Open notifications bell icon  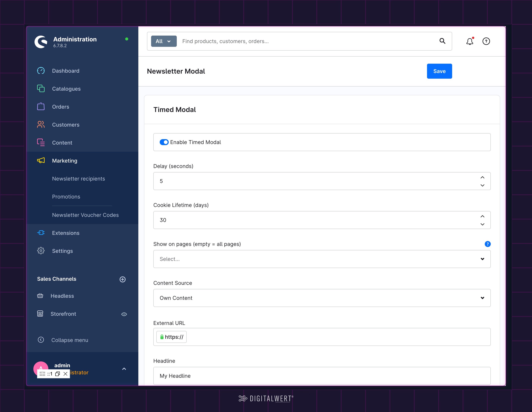[x=470, y=41]
